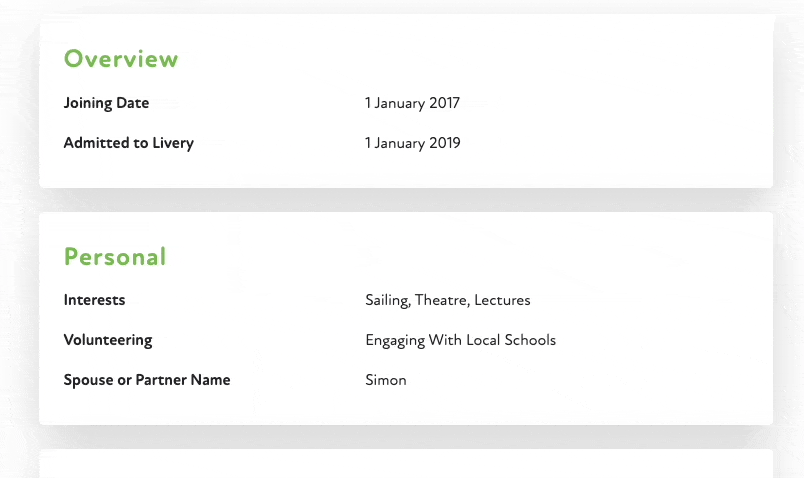Click the word Local in Volunteering value
This screenshot has height=478, width=804.
point(484,340)
